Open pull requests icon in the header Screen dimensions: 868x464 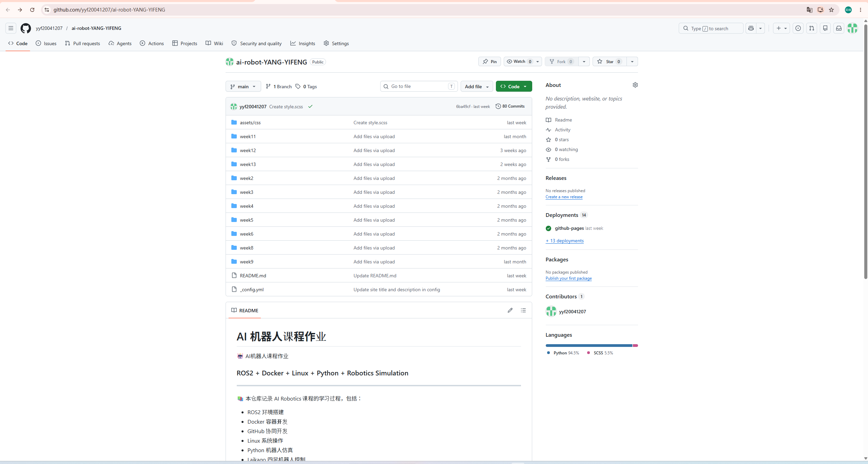812,28
